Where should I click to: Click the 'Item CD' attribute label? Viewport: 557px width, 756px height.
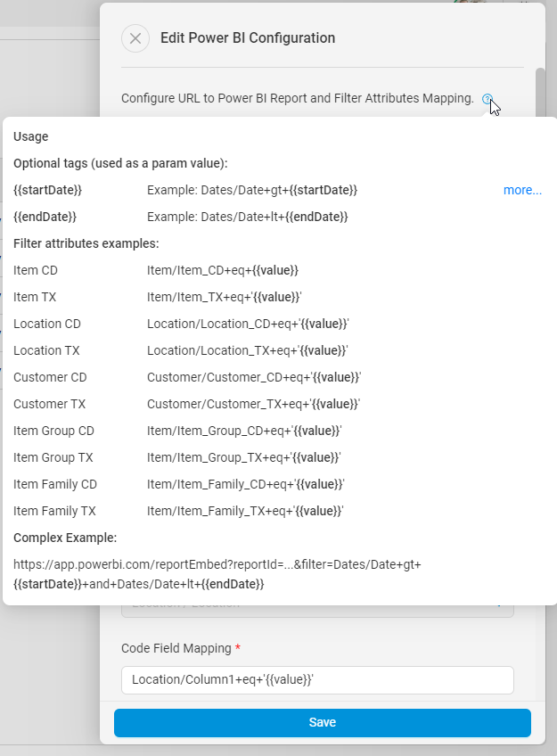pos(36,270)
